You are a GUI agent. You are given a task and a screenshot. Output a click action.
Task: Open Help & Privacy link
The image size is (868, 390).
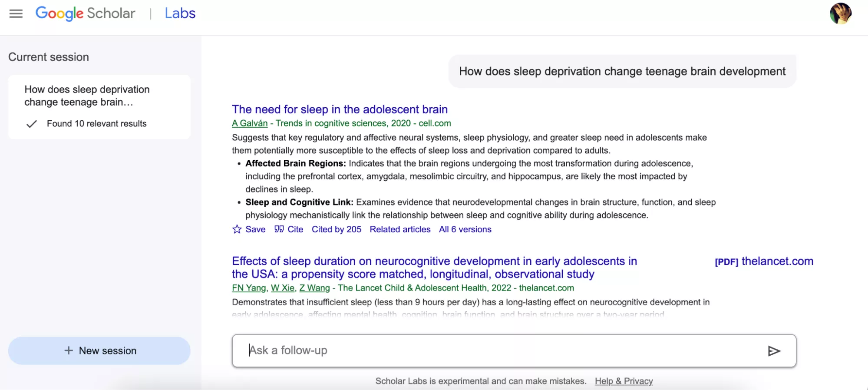click(624, 381)
